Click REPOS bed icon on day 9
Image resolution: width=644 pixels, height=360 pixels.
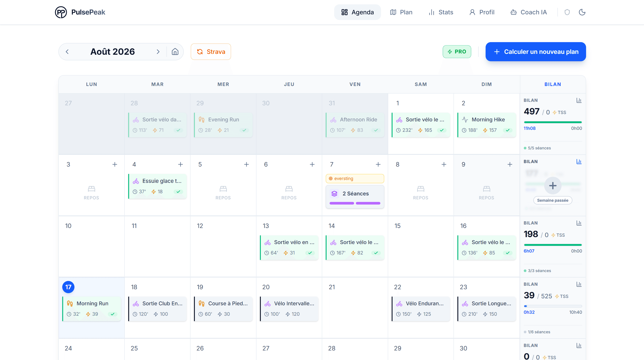coord(486,189)
